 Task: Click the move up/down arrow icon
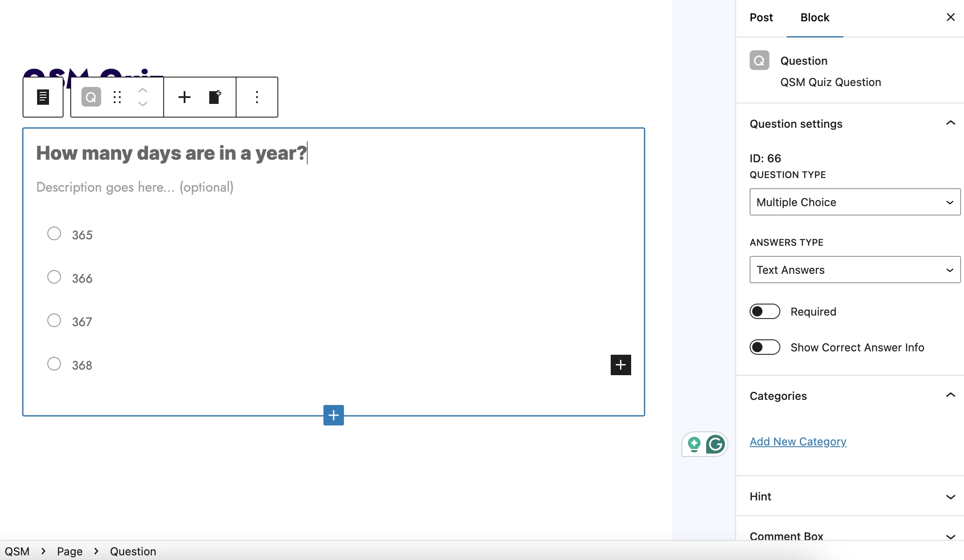[142, 97]
